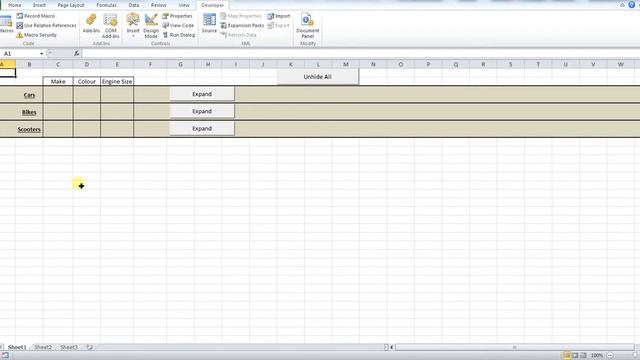Toggle Use Relative References
This screenshot has width=640, height=360.
46,25
